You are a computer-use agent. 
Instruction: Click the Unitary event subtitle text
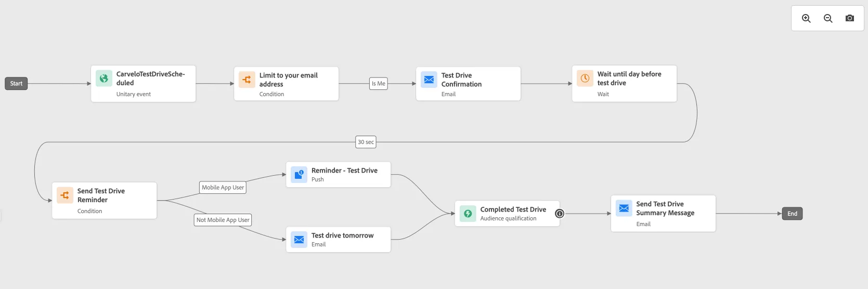[134, 94]
